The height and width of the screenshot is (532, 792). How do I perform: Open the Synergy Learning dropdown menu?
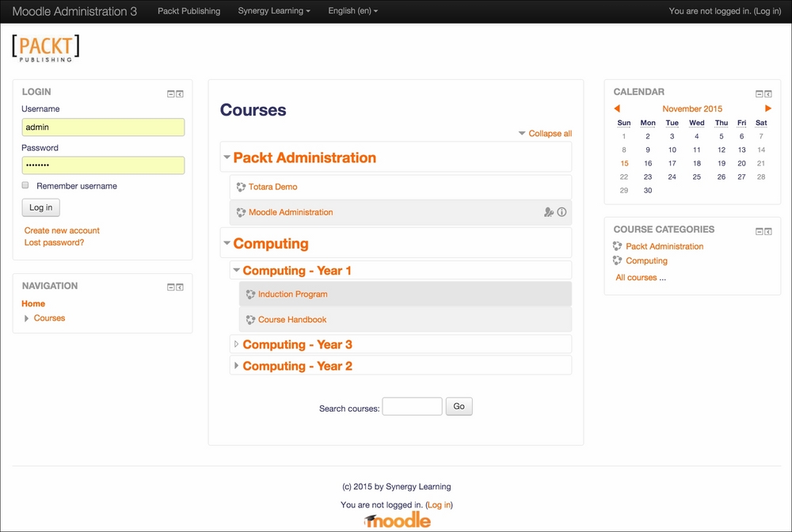[274, 11]
